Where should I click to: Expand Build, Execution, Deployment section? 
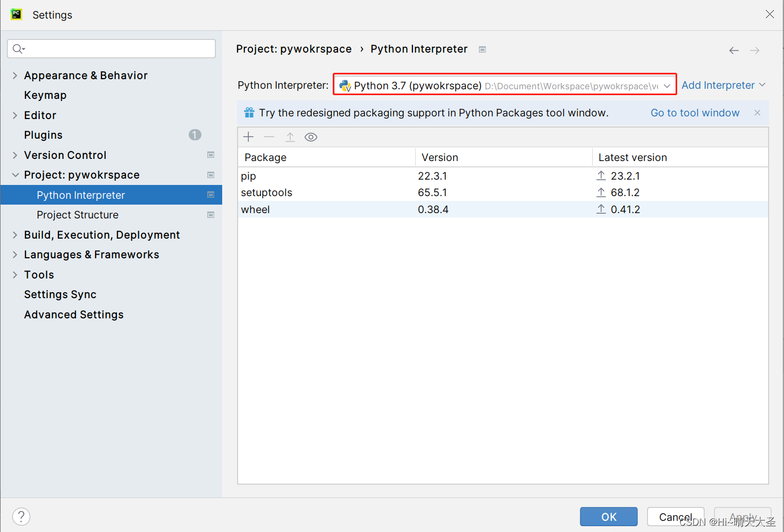(x=15, y=235)
